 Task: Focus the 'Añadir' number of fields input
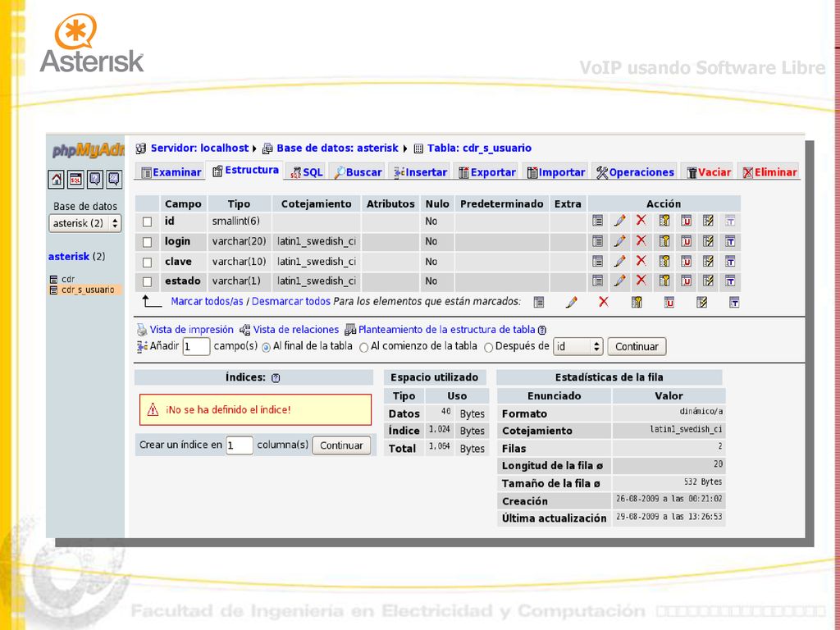(196, 347)
